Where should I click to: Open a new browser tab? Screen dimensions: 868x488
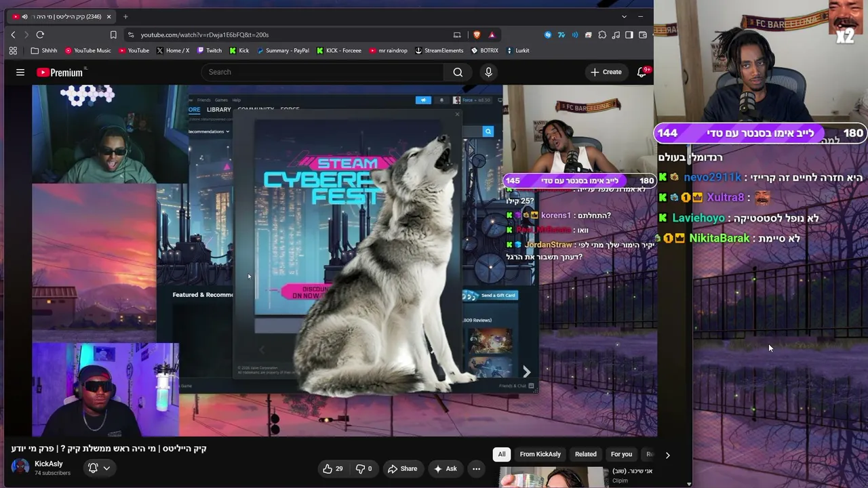pos(125,16)
